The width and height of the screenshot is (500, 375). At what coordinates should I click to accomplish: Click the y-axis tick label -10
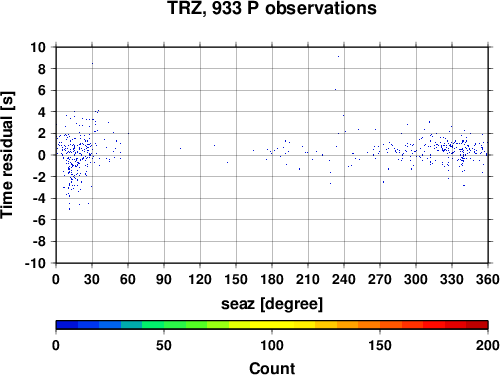point(35,263)
